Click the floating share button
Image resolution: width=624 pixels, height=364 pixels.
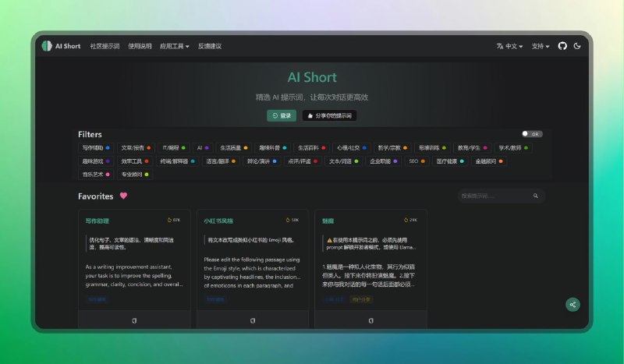coord(573,305)
